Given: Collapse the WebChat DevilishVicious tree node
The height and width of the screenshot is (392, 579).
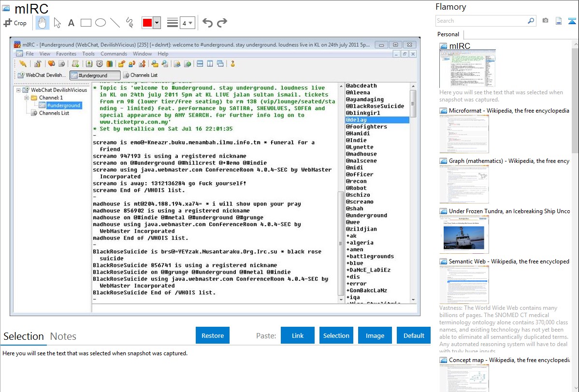Looking at the screenshot, I should (x=18, y=90).
